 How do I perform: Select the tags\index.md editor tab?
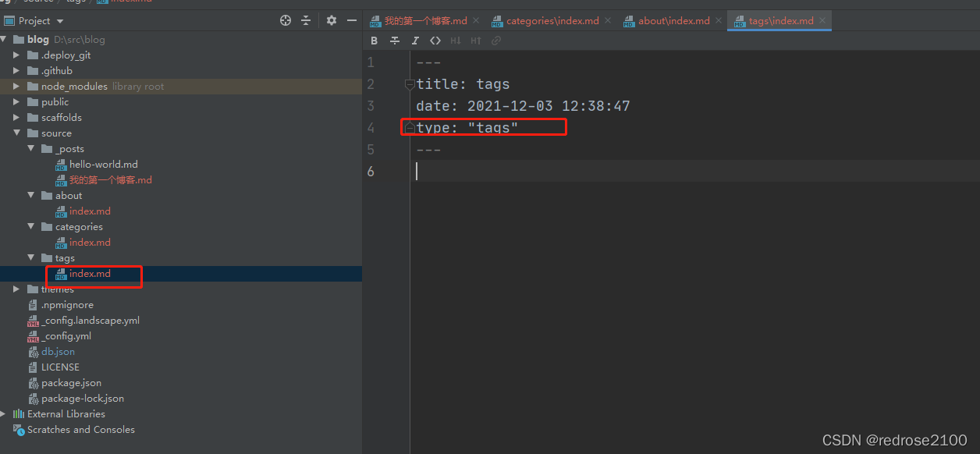781,21
